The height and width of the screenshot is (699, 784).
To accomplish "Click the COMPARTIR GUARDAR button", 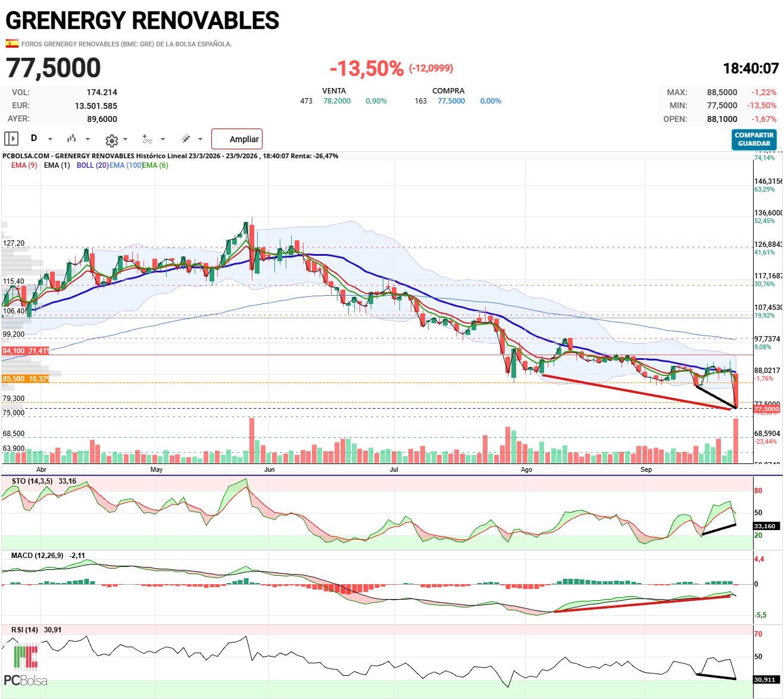I will point(754,140).
